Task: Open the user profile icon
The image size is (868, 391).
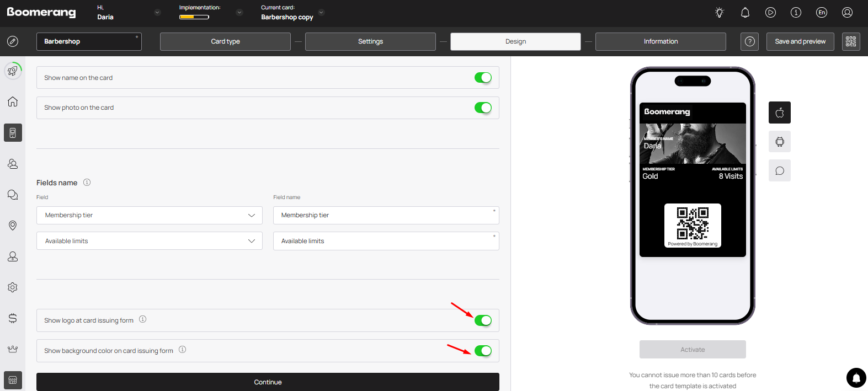Action: (847, 13)
